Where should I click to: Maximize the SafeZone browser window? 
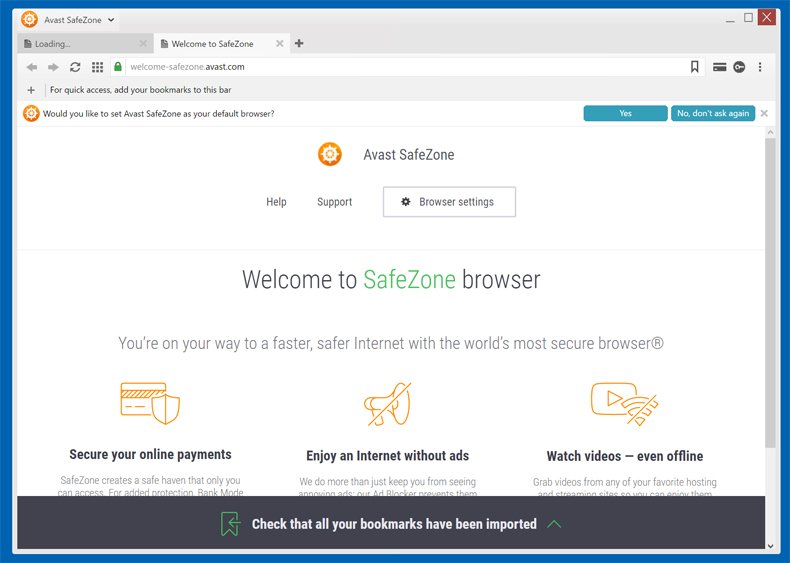[x=749, y=18]
